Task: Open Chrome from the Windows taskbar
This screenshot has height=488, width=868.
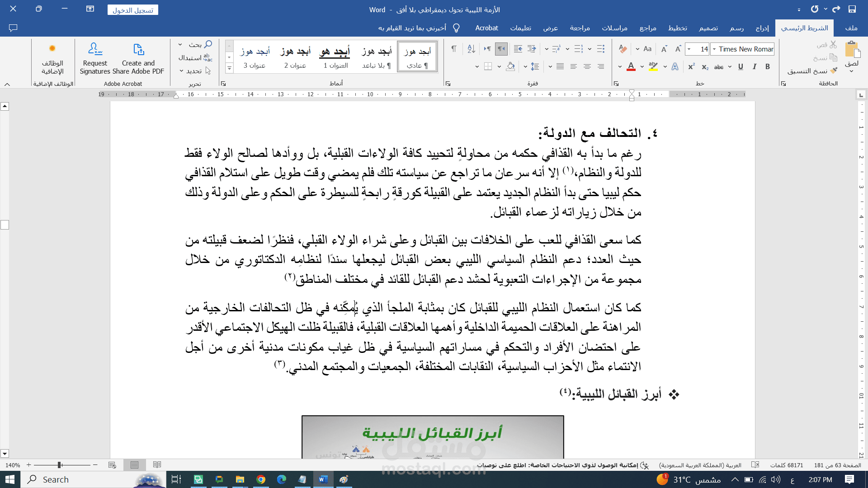Action: [261, 479]
